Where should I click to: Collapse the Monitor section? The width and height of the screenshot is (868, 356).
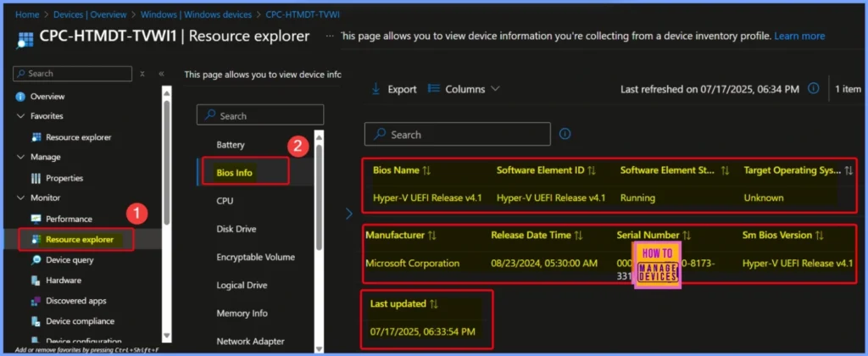20,197
